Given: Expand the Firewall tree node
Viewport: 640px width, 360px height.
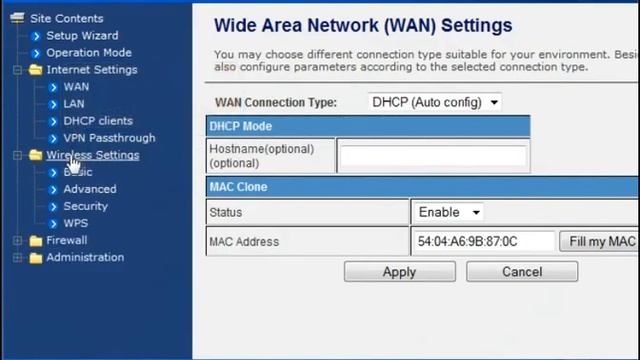Looking at the screenshot, I should pyautogui.click(x=17, y=241).
